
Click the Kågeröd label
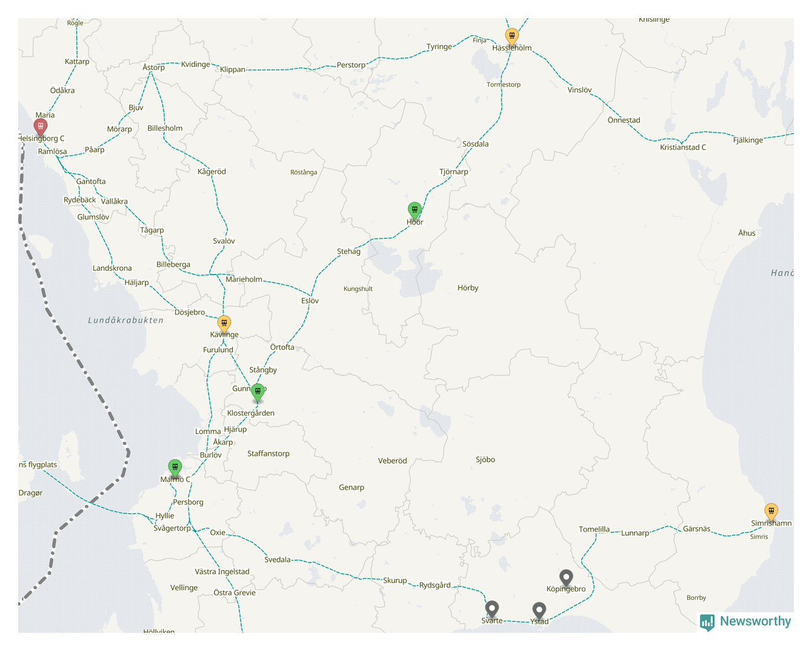[x=211, y=172]
